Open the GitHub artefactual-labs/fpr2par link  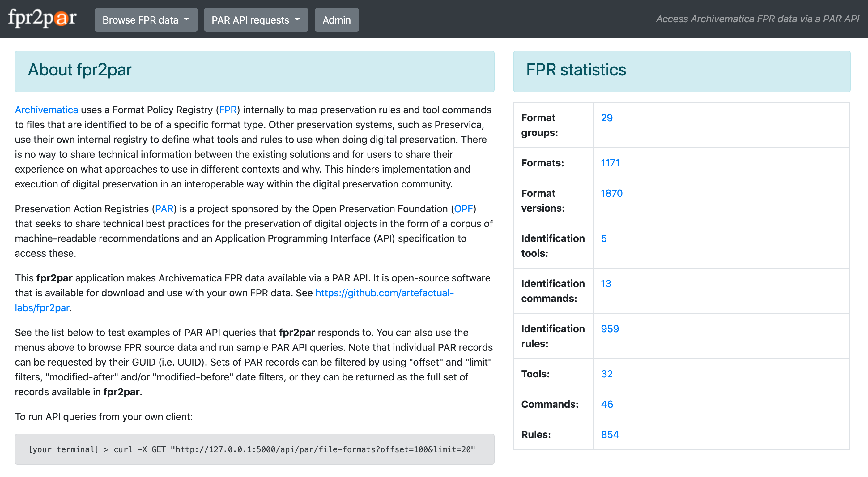[384, 293]
